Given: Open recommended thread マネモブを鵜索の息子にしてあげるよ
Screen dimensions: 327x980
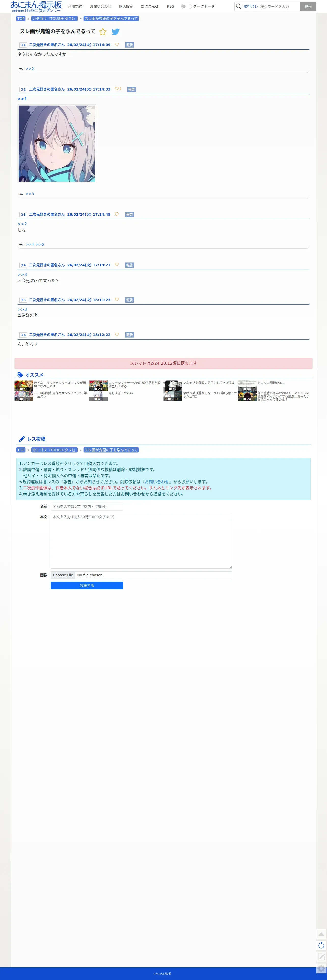Looking at the screenshot, I should click(209, 383).
